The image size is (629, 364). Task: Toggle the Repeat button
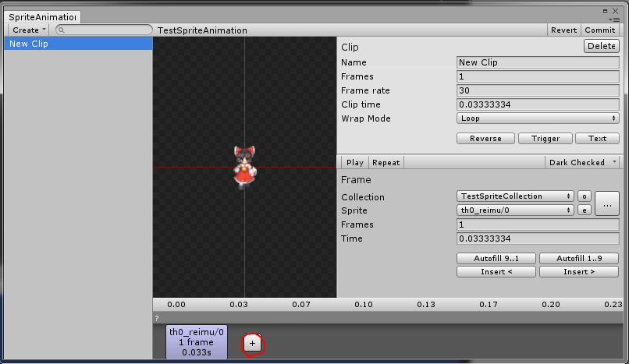(386, 163)
